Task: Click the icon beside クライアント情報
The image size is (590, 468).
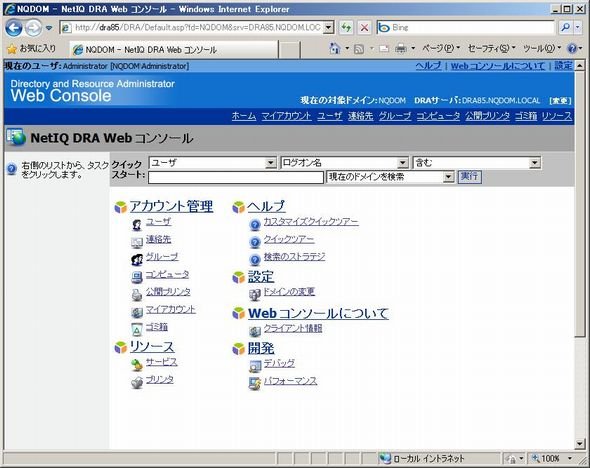Action: (255, 331)
